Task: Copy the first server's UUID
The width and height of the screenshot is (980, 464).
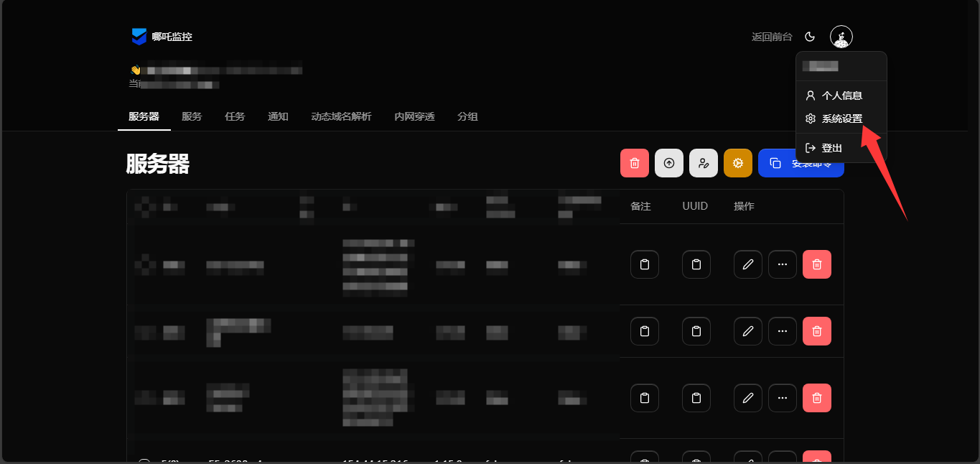Action: click(696, 264)
